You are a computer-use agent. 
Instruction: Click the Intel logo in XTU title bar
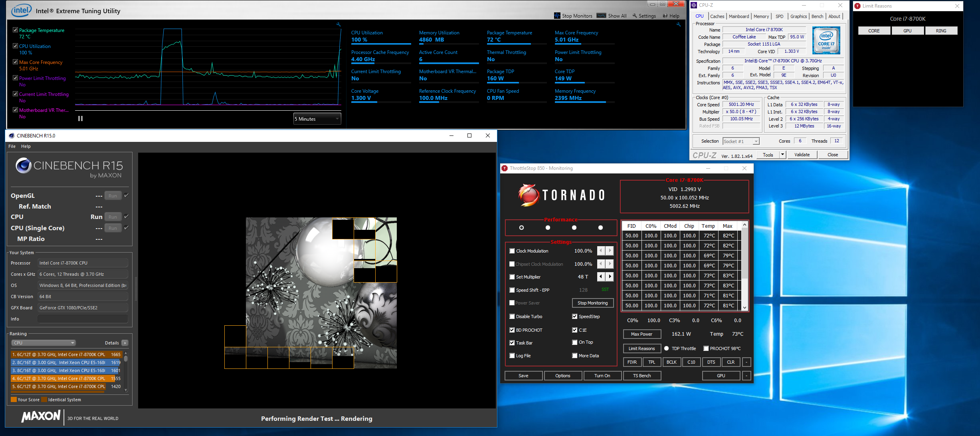(x=21, y=10)
